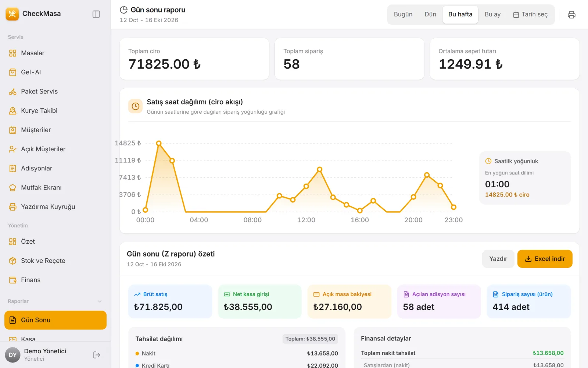Viewport: 588px width, 368px height.
Task: Switch to Bu ay period tab
Action: click(x=492, y=14)
